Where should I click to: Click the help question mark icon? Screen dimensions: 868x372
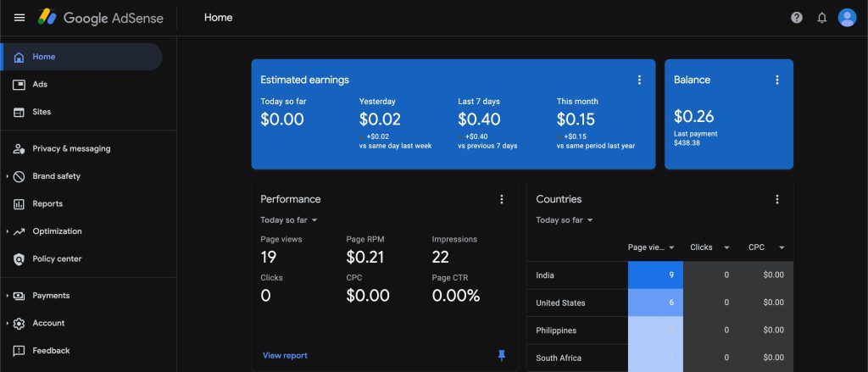[x=797, y=18]
